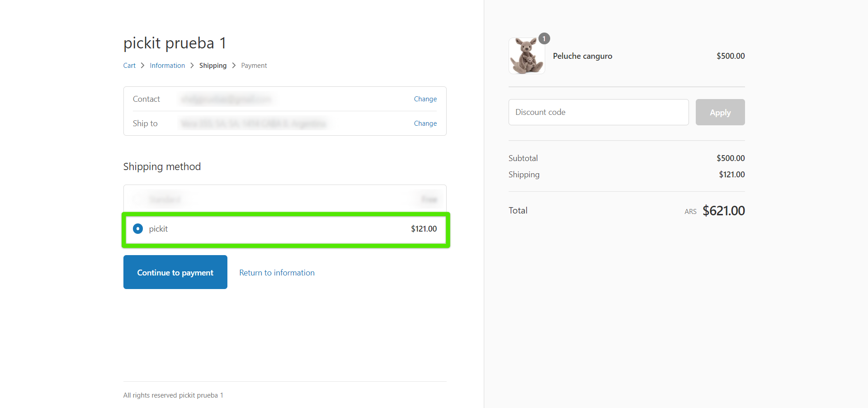Select the pickit shipping radio button
The width and height of the screenshot is (868, 408).
(x=138, y=229)
